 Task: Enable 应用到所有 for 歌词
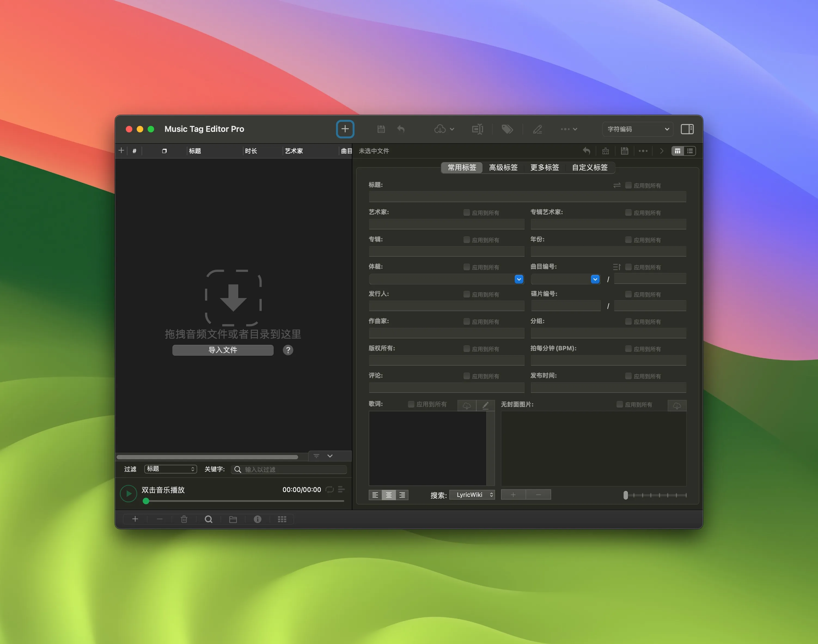click(411, 404)
